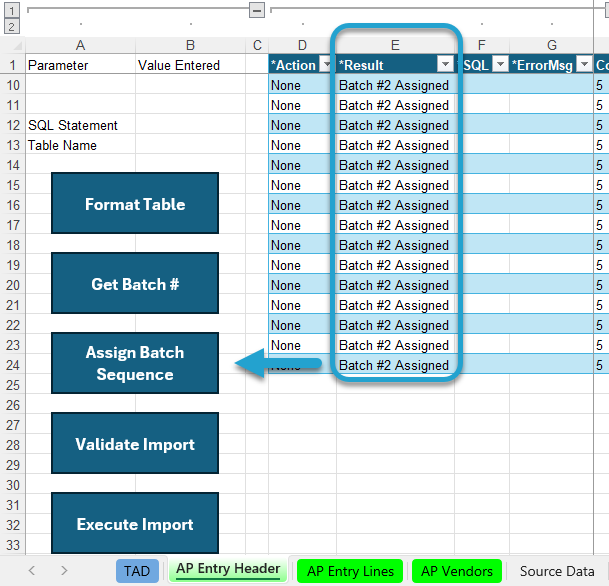Click the Format Table button
This screenshot has width=609, height=586.
135,203
